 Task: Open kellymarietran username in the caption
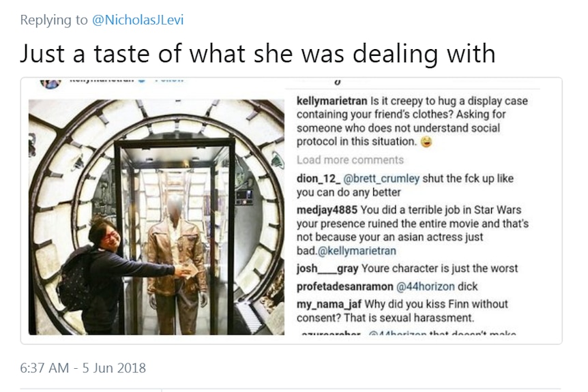(332, 101)
